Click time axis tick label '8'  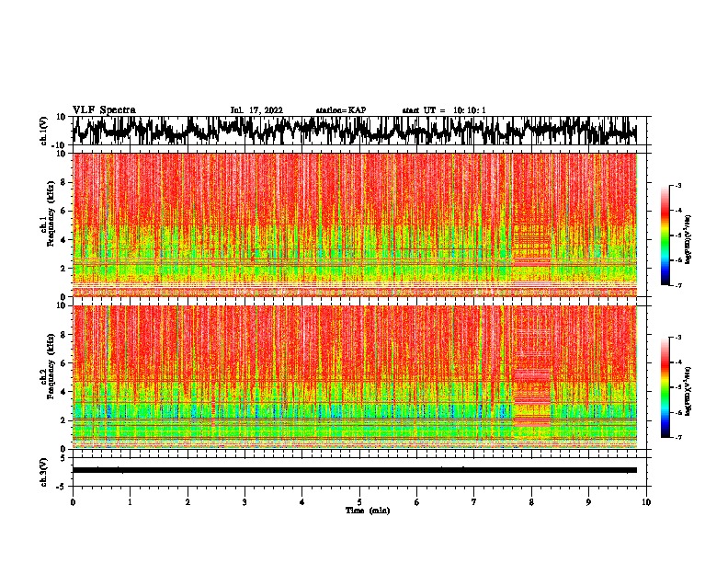pos(531,502)
